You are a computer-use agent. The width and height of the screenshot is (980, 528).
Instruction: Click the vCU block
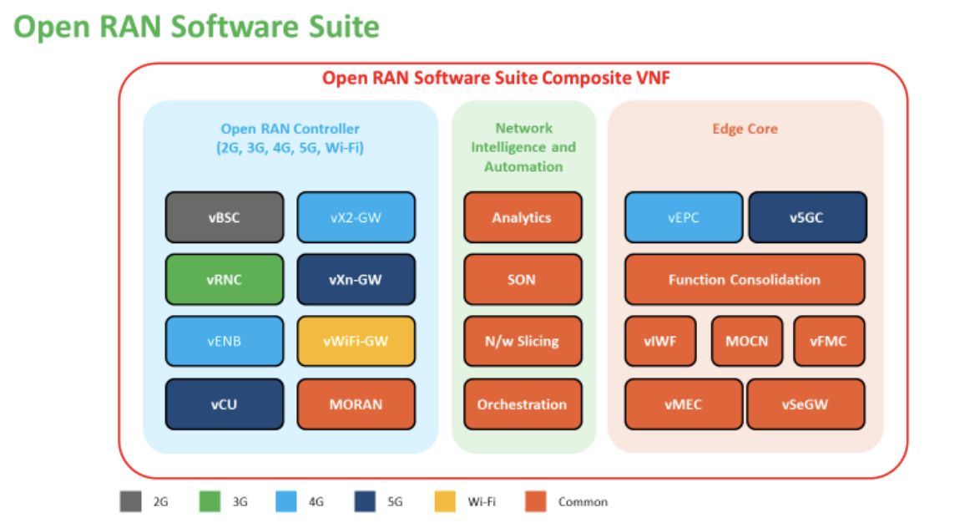pyautogui.click(x=225, y=404)
